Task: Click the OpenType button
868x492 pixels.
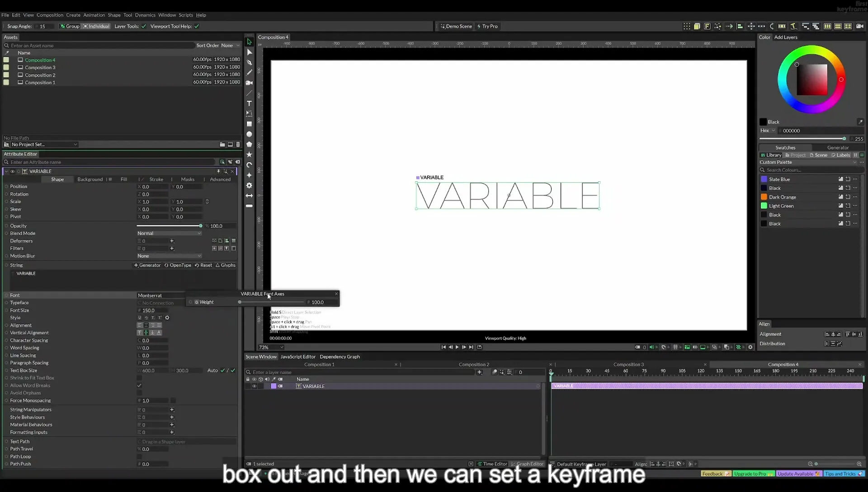Action: point(178,265)
